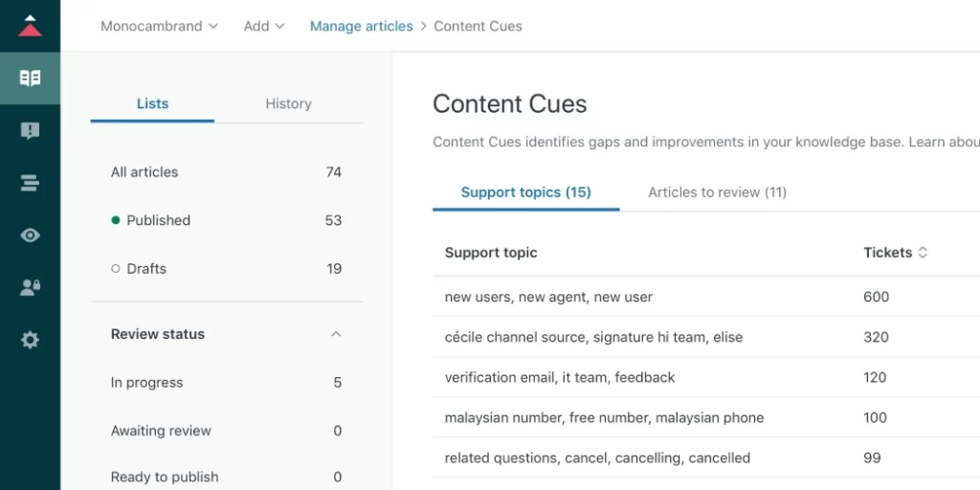Select the Support topics tab

coord(525,192)
